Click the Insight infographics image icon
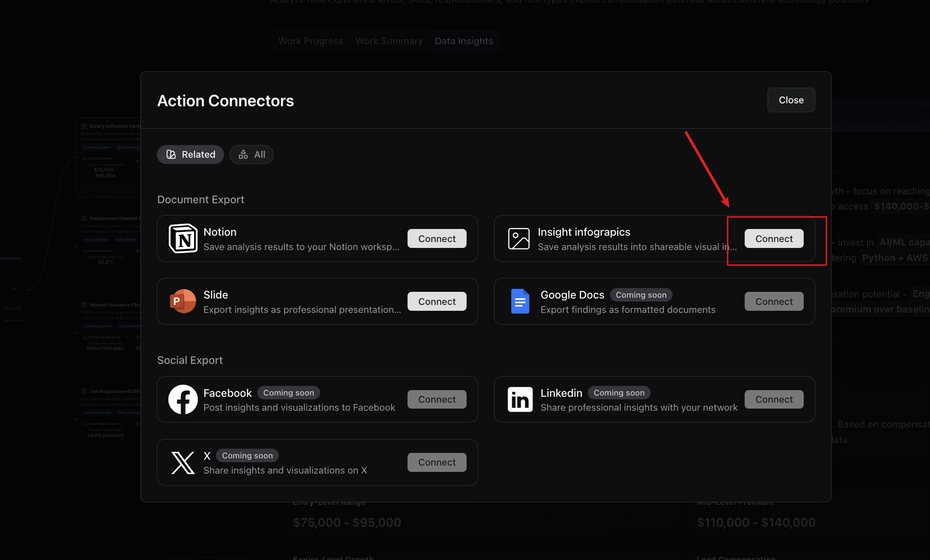 519,239
